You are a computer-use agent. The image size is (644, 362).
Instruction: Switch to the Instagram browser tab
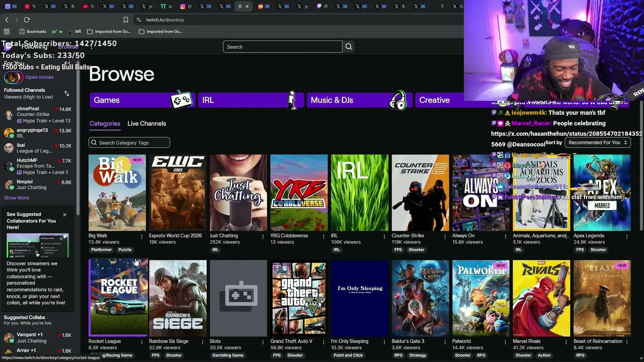click(185, 7)
